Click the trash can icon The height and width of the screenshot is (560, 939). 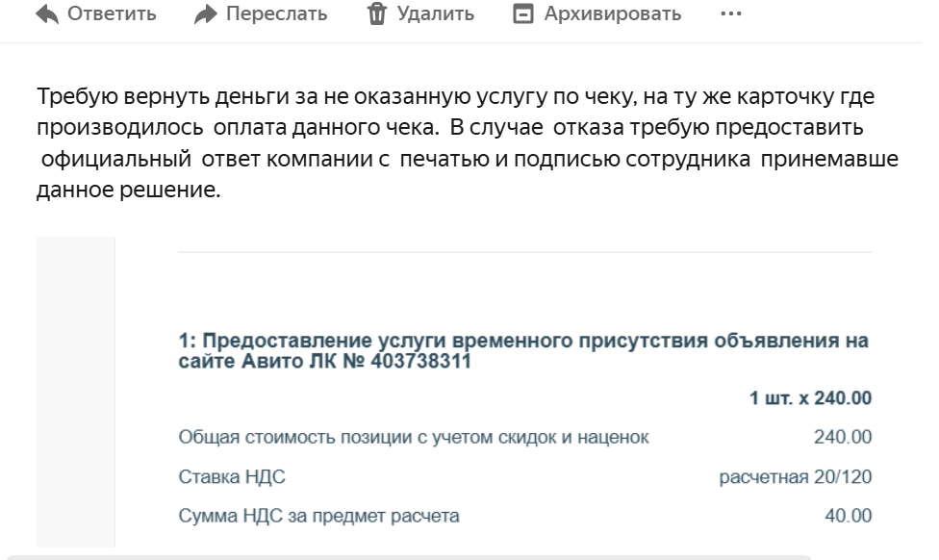(x=377, y=14)
